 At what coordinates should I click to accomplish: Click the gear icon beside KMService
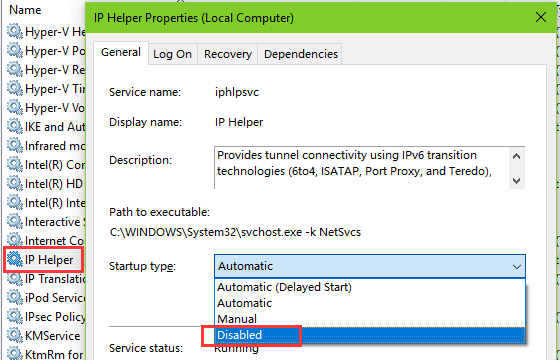15,335
